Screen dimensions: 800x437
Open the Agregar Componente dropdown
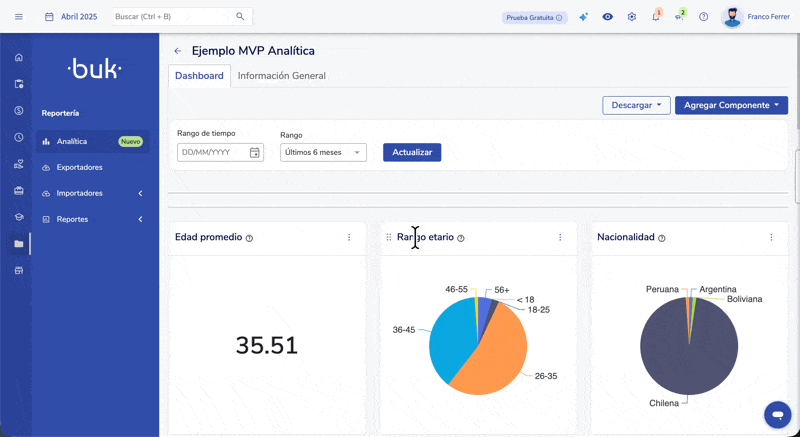[731, 105]
